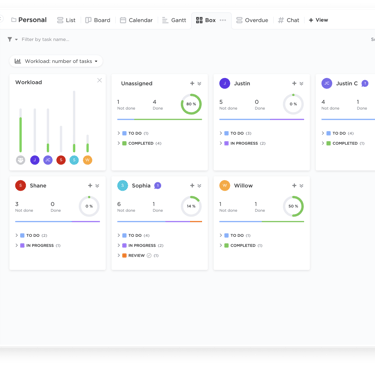Click the unassigned avatar in Workload chart
This screenshot has width=375, height=366.
(21, 160)
